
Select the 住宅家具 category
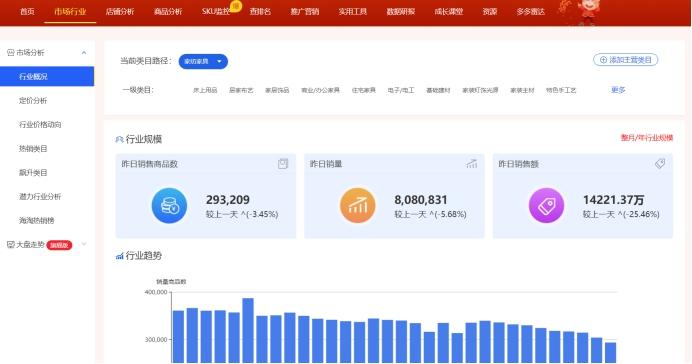(x=364, y=90)
